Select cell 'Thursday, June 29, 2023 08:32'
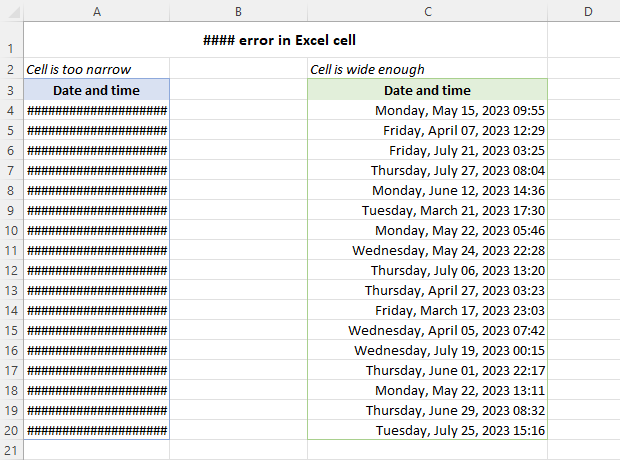This screenshot has width=620, height=460. click(427, 410)
